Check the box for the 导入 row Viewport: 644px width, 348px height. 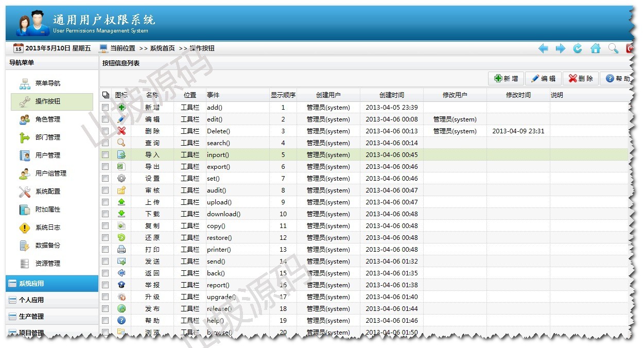click(106, 155)
